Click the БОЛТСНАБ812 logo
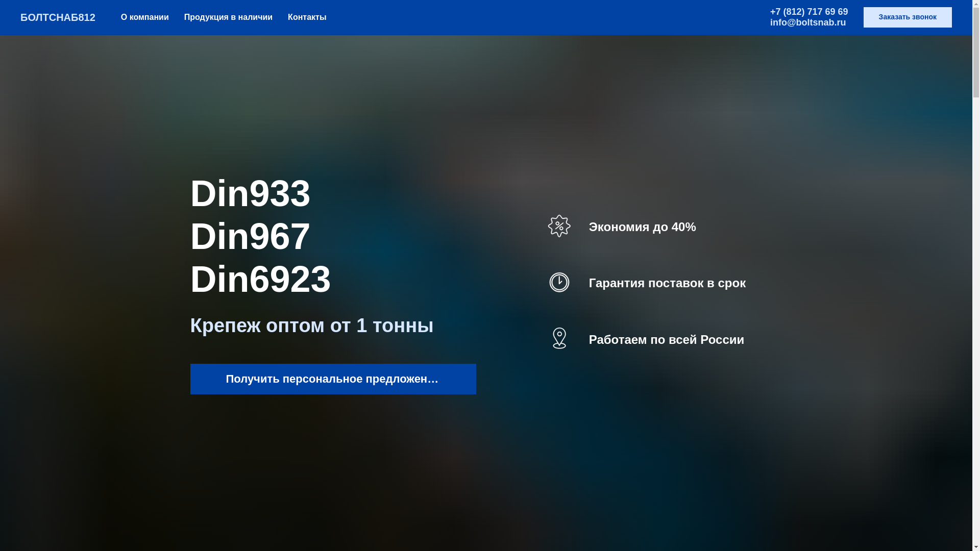 58,17
